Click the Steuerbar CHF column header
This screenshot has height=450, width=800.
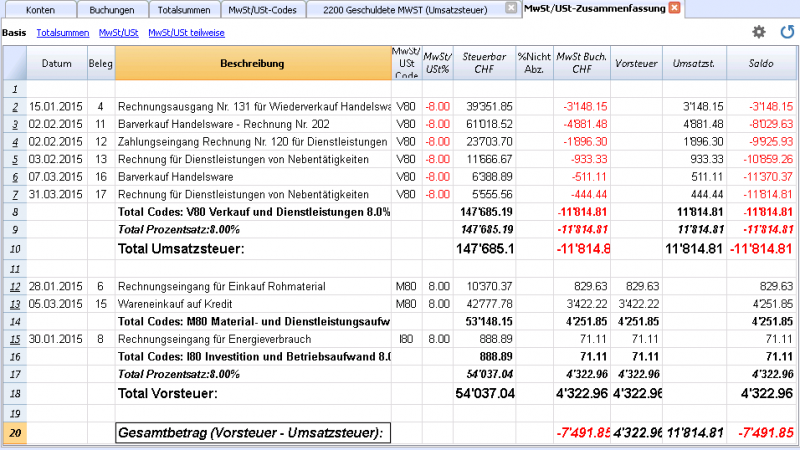(484, 63)
